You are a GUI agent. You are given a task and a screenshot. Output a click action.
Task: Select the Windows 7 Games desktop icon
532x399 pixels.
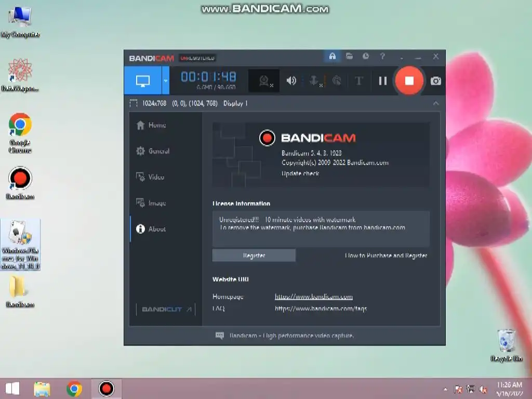[20, 244]
